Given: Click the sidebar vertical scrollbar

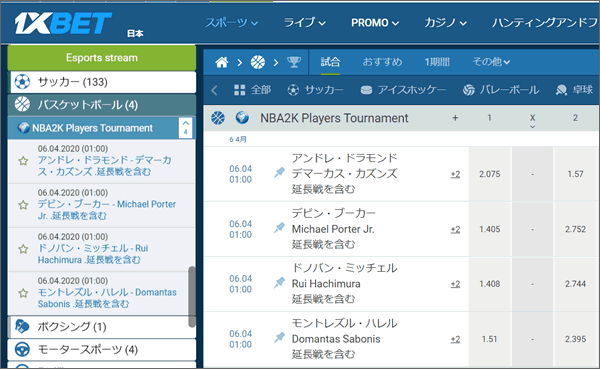Looking at the screenshot, I should (192, 297).
